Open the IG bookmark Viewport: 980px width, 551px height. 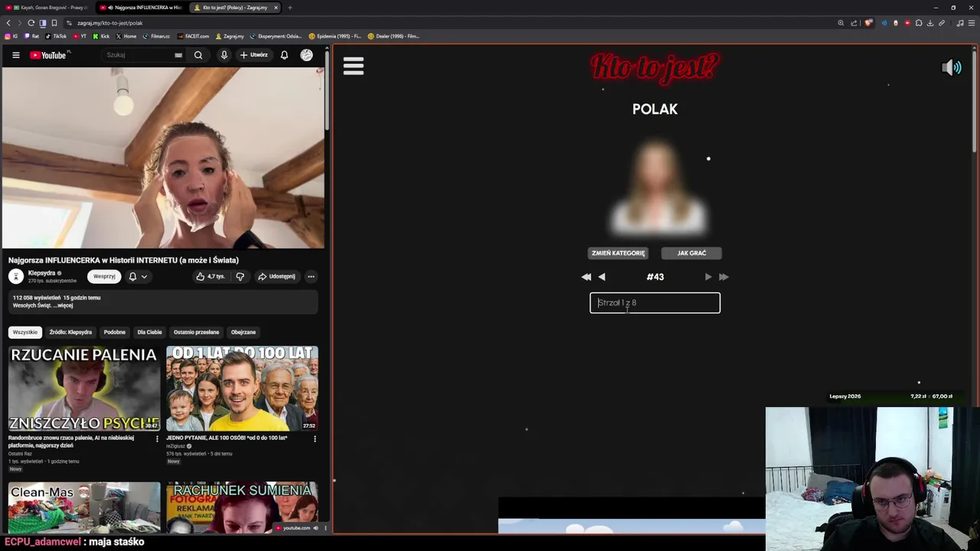[11, 36]
